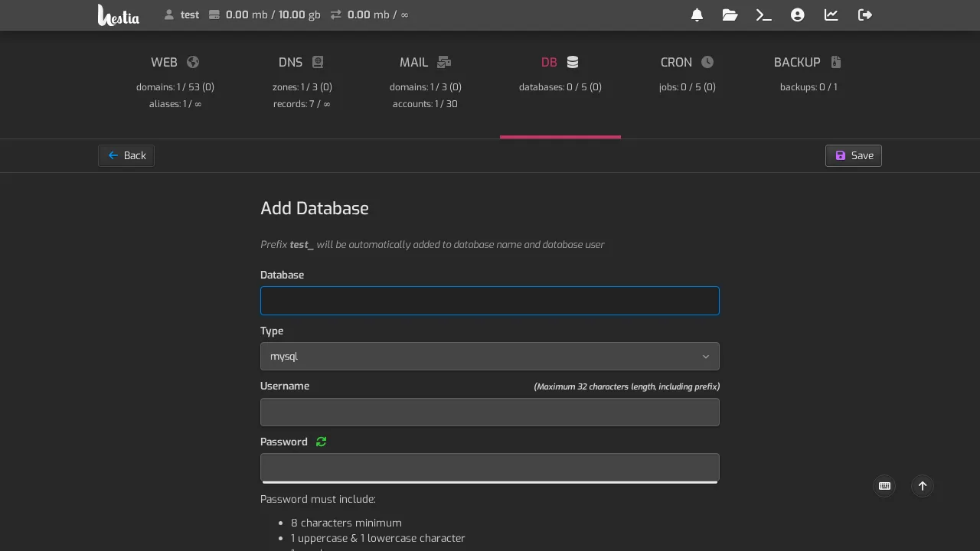Open statistics chart icon
Image resolution: width=980 pixels, height=551 pixels.
(831, 15)
